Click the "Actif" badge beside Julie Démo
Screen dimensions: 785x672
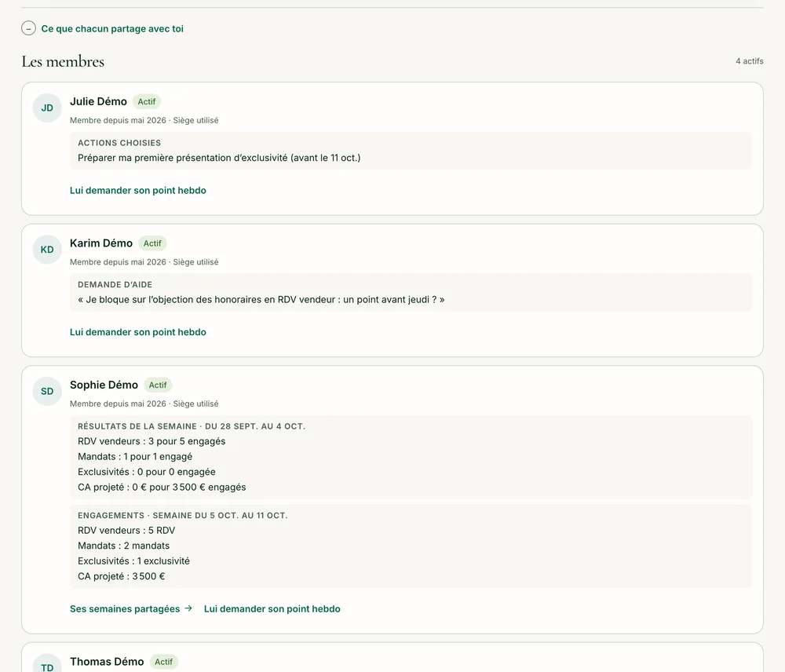click(147, 101)
